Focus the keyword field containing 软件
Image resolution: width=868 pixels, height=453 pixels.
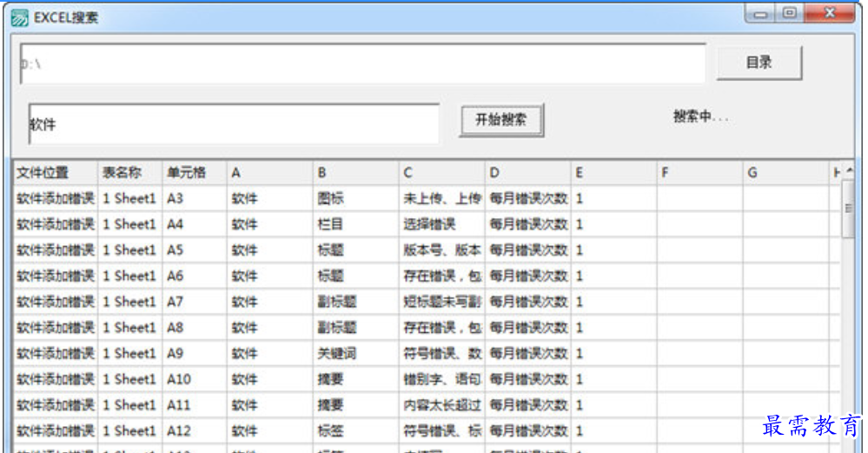235,124
